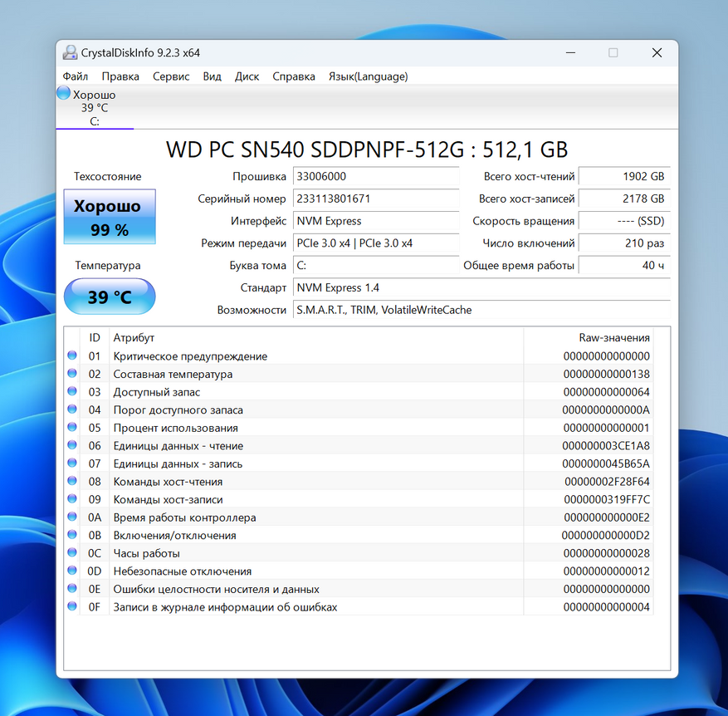This screenshot has width=728, height=716.
Task: Click the Прошивка field with 33006000
Action: point(376,177)
